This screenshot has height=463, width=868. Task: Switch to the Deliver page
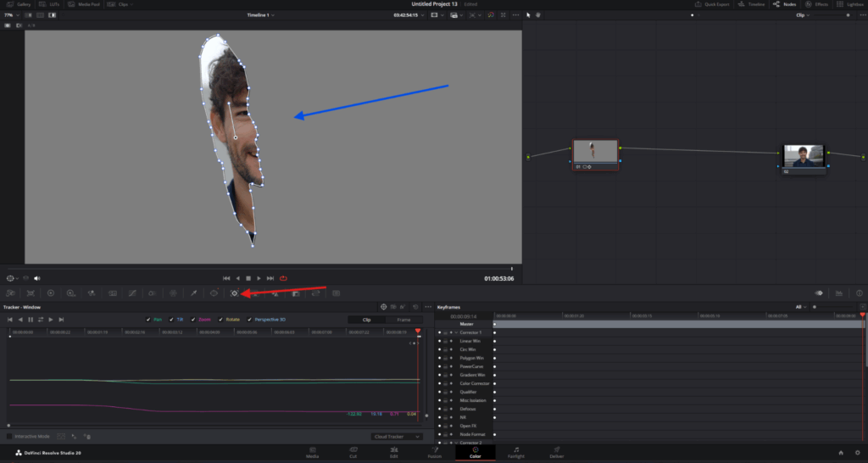point(556,452)
